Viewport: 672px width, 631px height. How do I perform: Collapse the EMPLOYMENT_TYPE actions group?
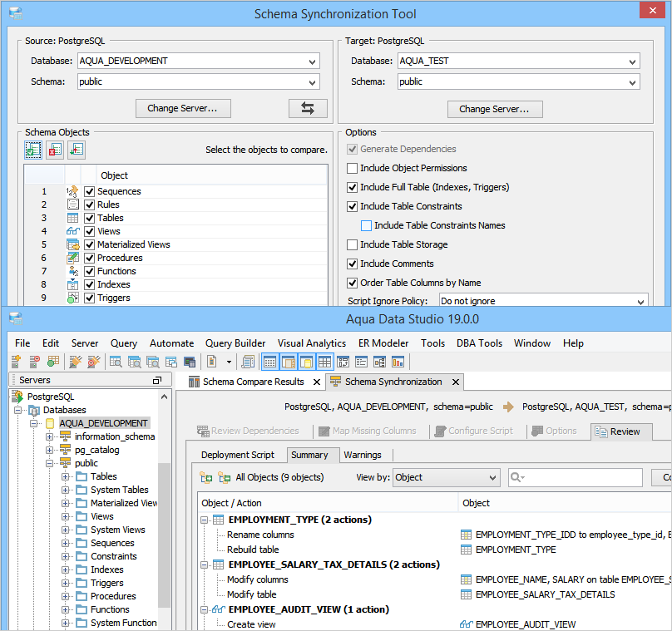(x=205, y=520)
